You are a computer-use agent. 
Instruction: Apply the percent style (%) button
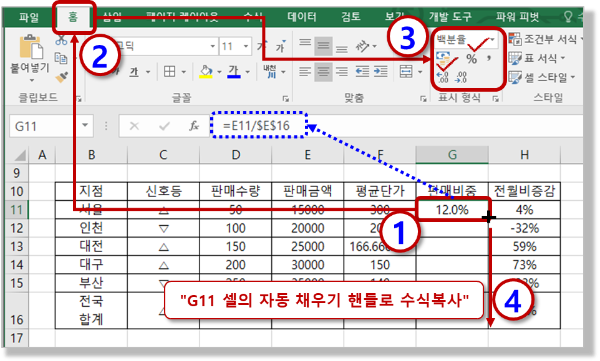(471, 59)
